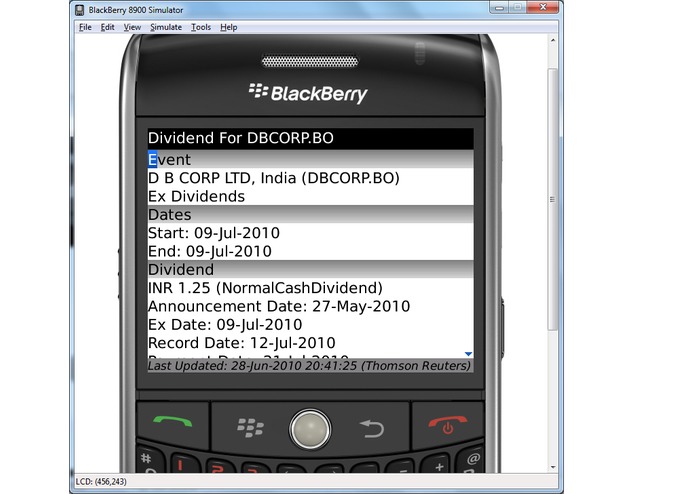Click the scroll-up arrow of the window scrollbar
The width and height of the screenshot is (695, 494).
553,40
